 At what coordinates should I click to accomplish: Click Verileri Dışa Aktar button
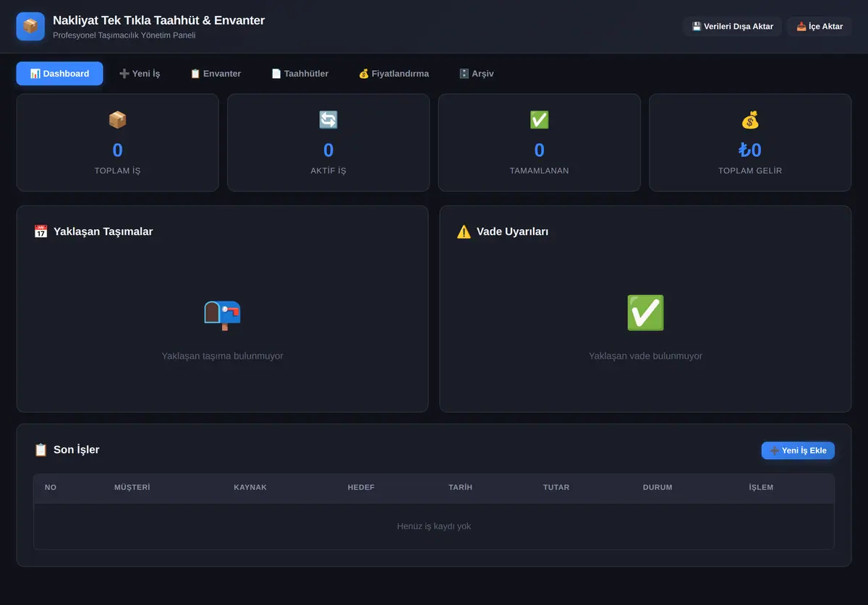pos(733,27)
